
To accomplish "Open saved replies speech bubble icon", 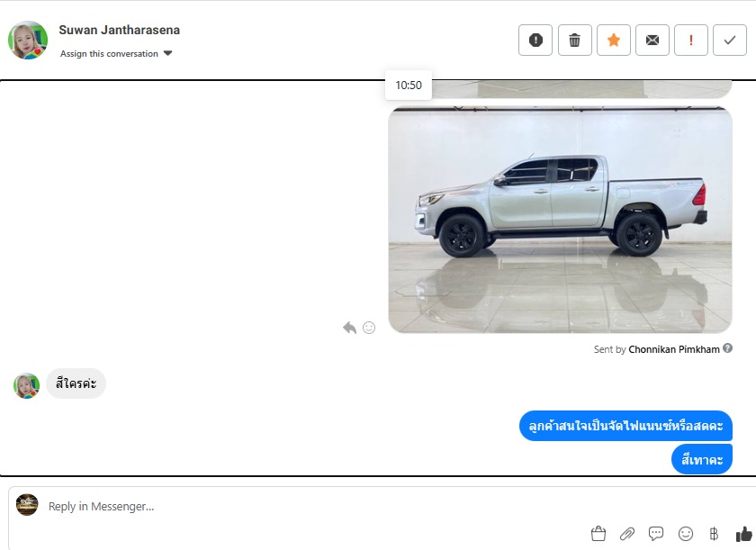I will coord(656,534).
